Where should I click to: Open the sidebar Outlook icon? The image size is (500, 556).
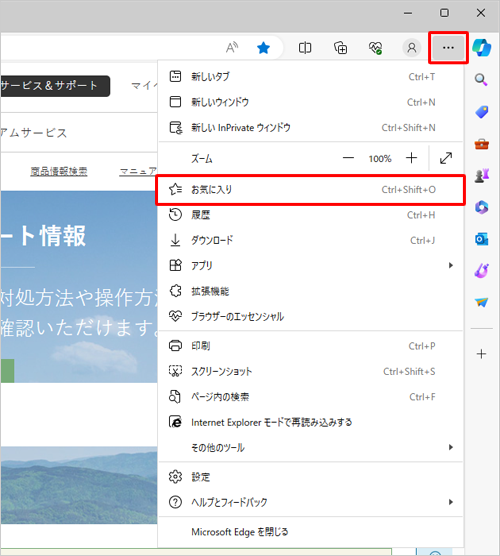pyautogui.click(x=482, y=239)
